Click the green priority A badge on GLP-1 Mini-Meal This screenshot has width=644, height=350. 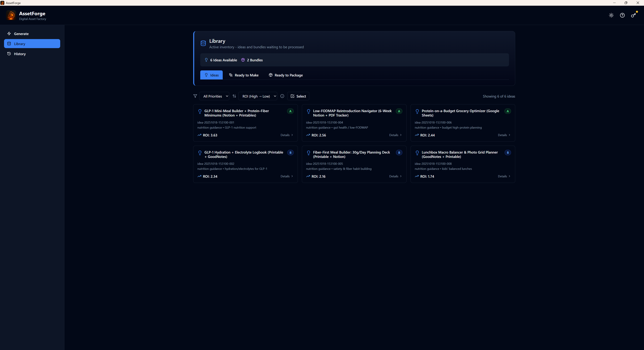[x=290, y=111]
